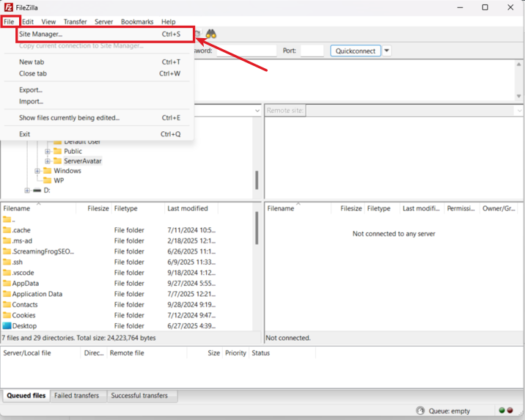
Task: Click the Password input field
Action: (246, 51)
